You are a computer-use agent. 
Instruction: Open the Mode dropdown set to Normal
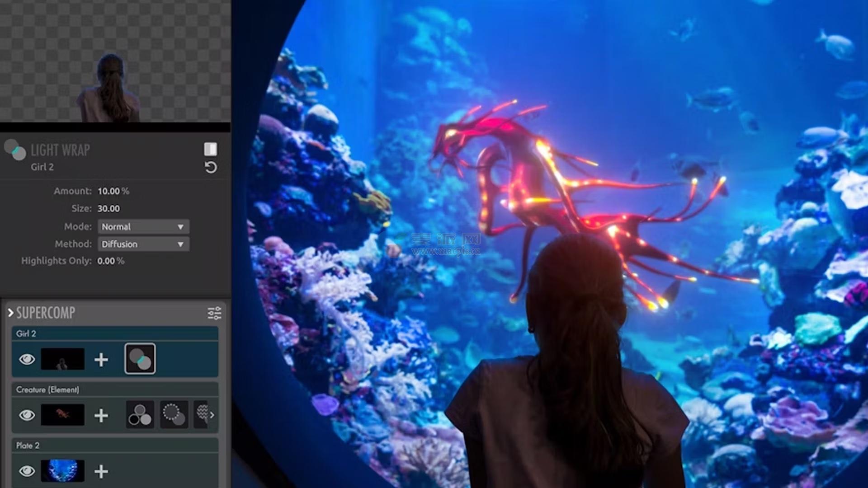[143, 227]
